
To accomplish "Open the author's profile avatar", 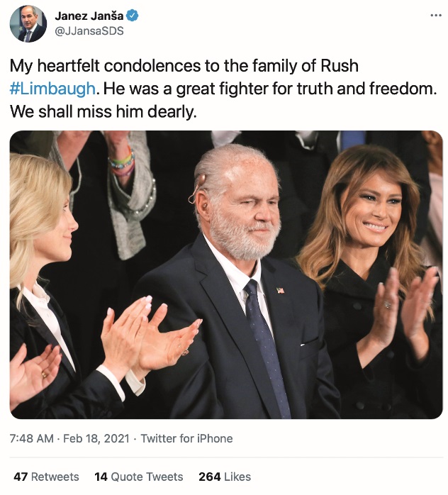I will click(28, 23).
